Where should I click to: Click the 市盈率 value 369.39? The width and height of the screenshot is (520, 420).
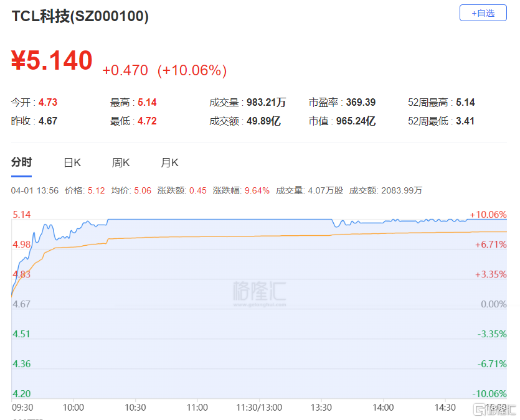[361, 102]
